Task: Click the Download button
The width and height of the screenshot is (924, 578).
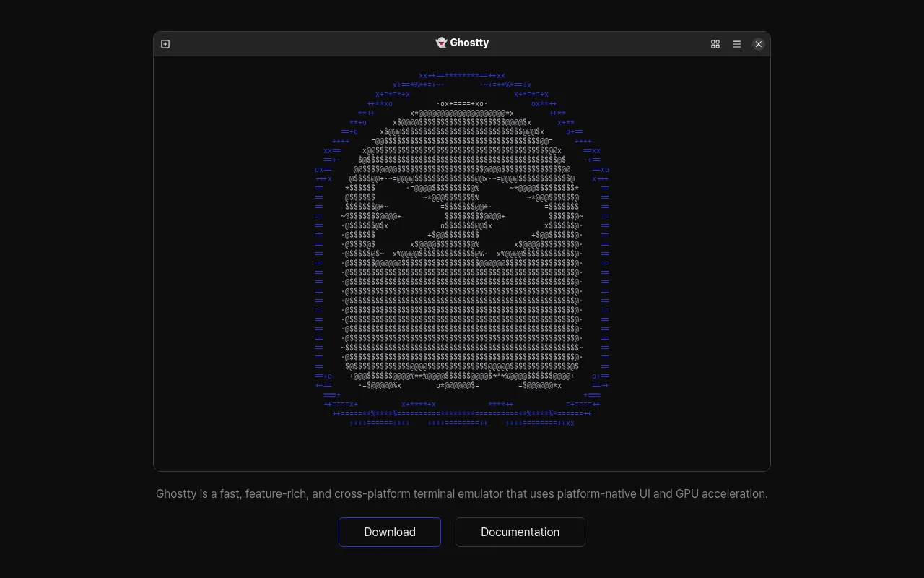Action: (390, 532)
